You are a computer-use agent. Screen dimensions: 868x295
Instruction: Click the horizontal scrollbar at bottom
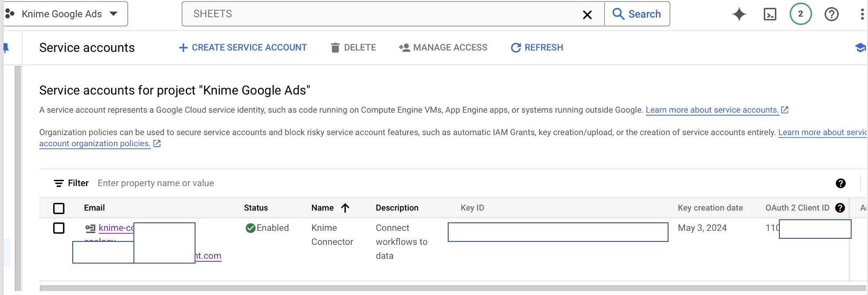[452, 288]
